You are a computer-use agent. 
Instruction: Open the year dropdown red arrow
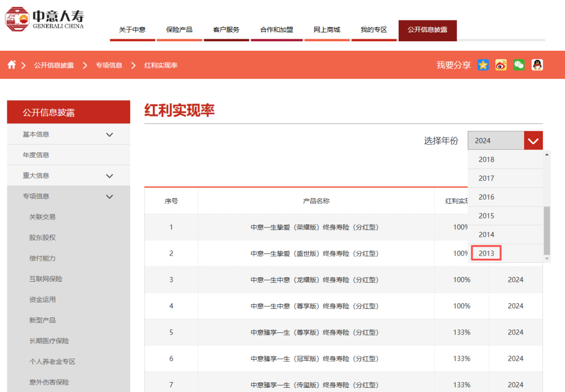533,141
